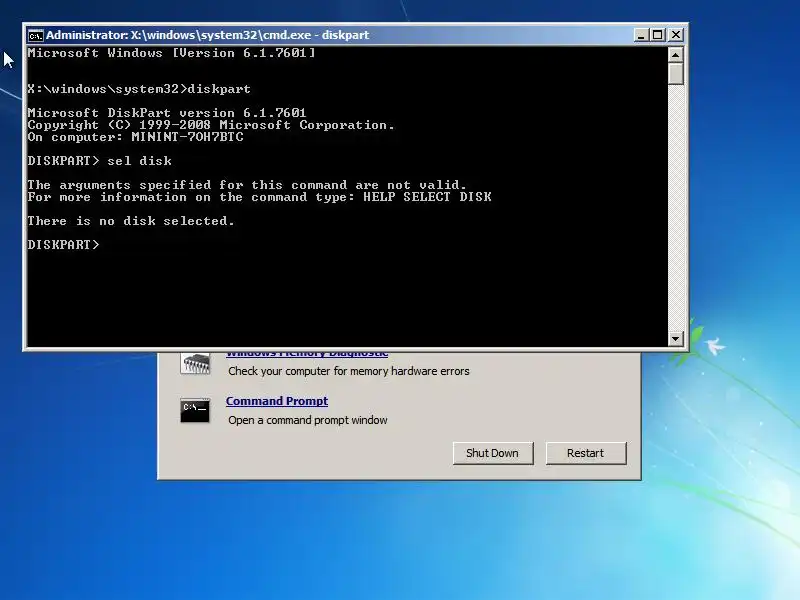The width and height of the screenshot is (800, 600).
Task: Click the empty 'DISKPART>' prompt line
Action: click(x=63, y=245)
